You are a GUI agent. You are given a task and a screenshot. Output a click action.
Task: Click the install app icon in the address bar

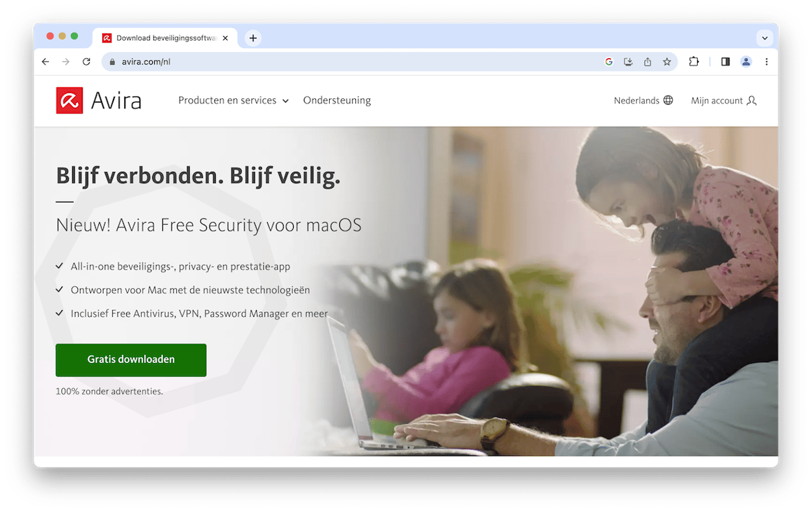[x=628, y=61]
